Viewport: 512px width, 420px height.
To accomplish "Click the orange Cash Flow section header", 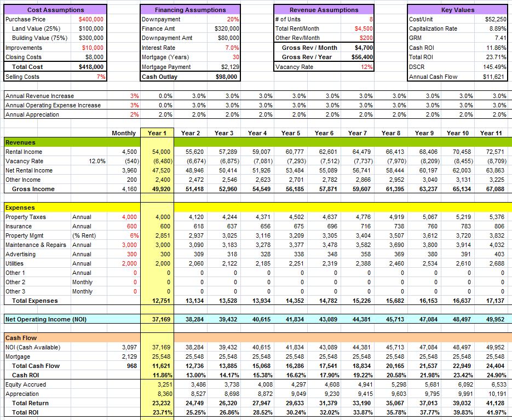I will click(21, 338).
